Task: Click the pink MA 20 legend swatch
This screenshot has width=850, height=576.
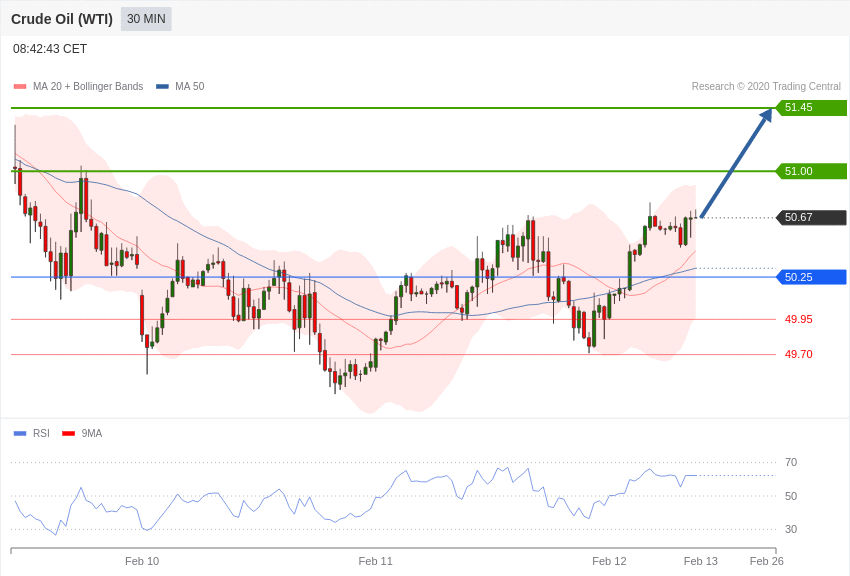Action: pos(20,86)
